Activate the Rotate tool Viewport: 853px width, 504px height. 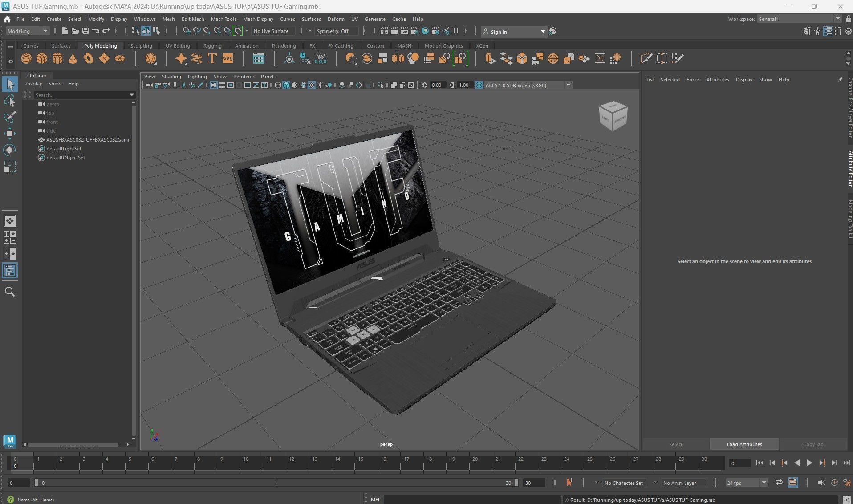point(10,150)
